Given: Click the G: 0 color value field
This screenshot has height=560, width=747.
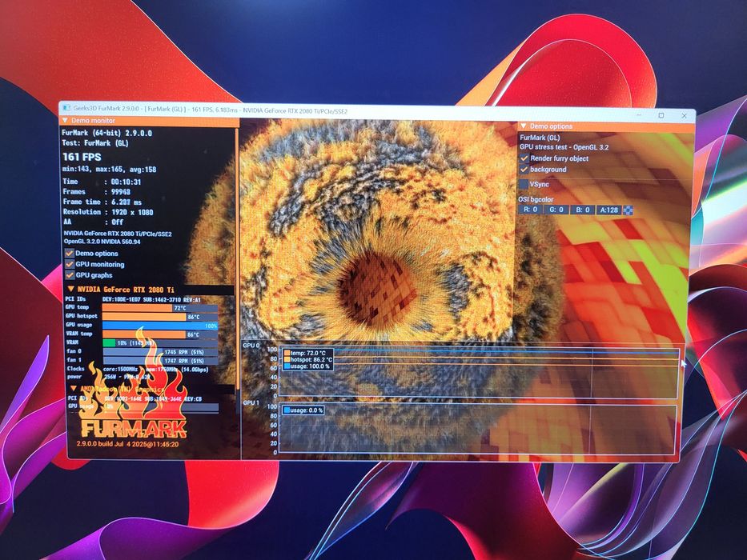Looking at the screenshot, I should tap(556, 210).
